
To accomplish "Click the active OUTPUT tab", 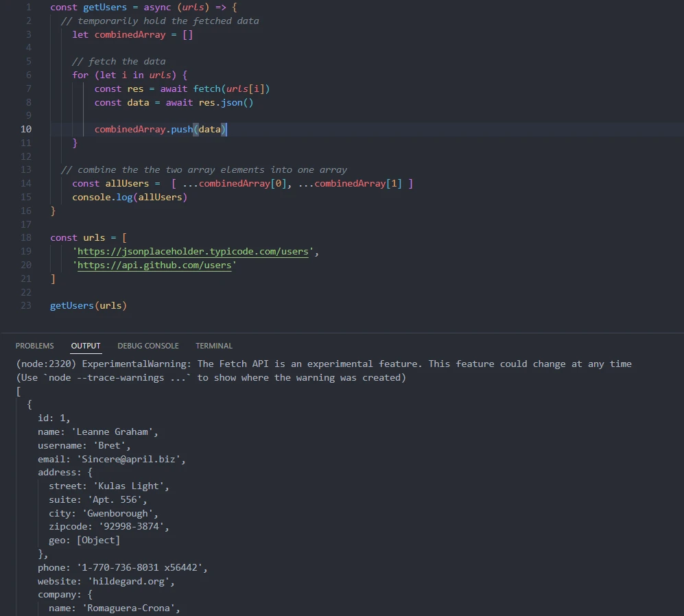I will [85, 345].
